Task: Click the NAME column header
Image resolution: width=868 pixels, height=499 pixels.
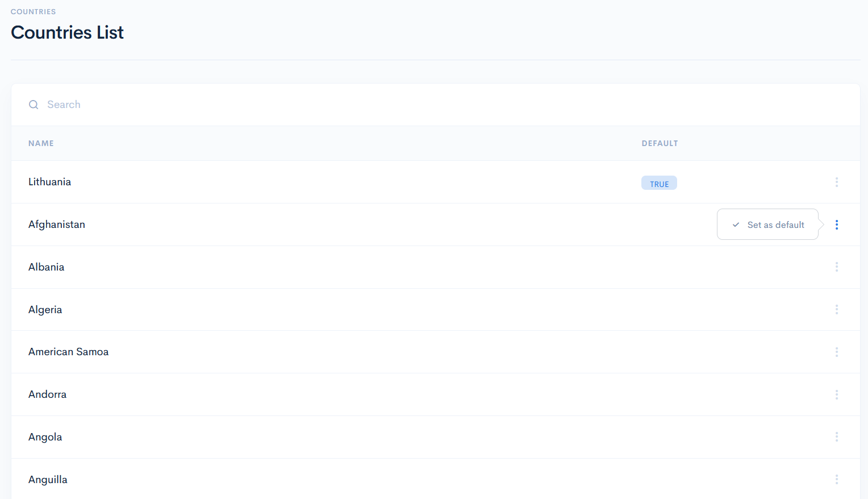Action: 41,143
